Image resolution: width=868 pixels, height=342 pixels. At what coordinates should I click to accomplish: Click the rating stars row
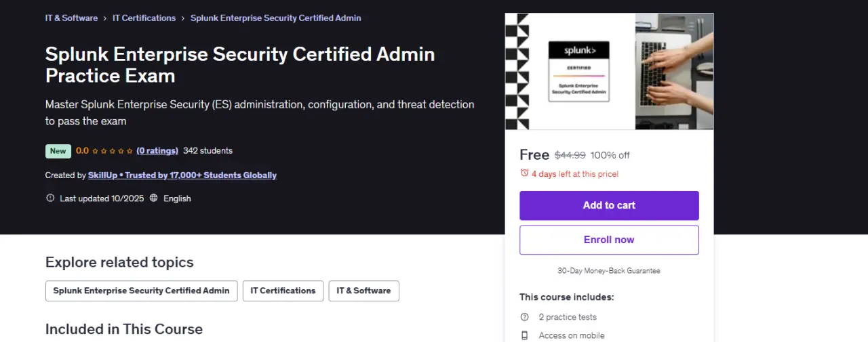113,151
